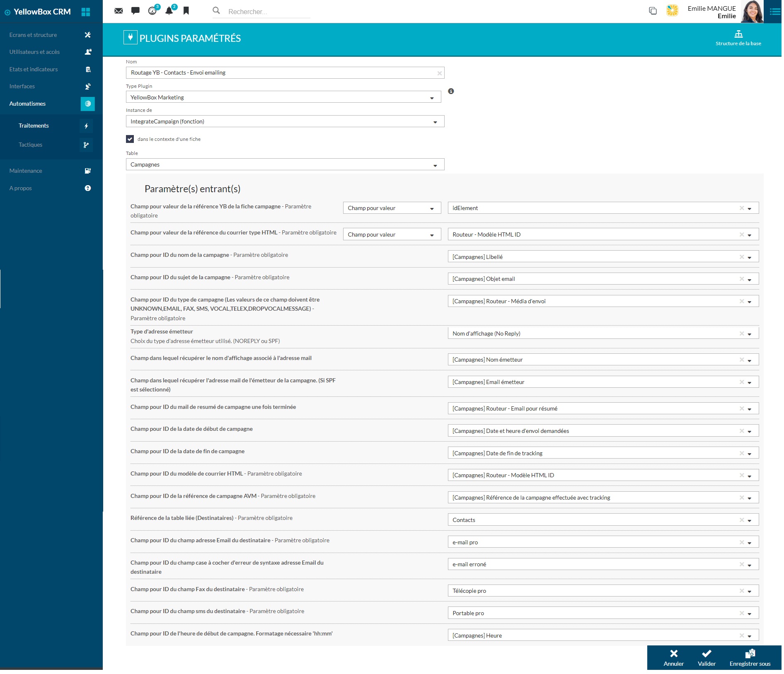This screenshot has height=674, width=784.
Task: Open the YellowBox apps grid icon
Action: tap(86, 12)
